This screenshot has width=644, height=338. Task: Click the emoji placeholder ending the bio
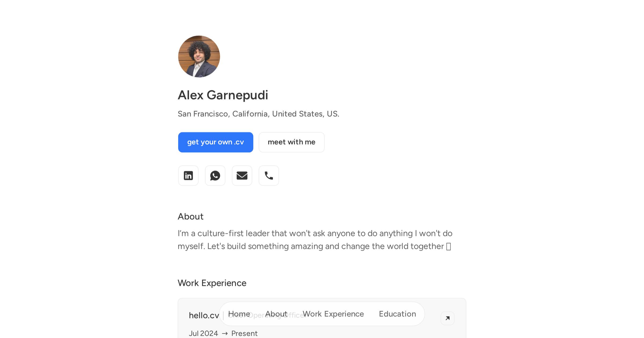click(x=448, y=247)
